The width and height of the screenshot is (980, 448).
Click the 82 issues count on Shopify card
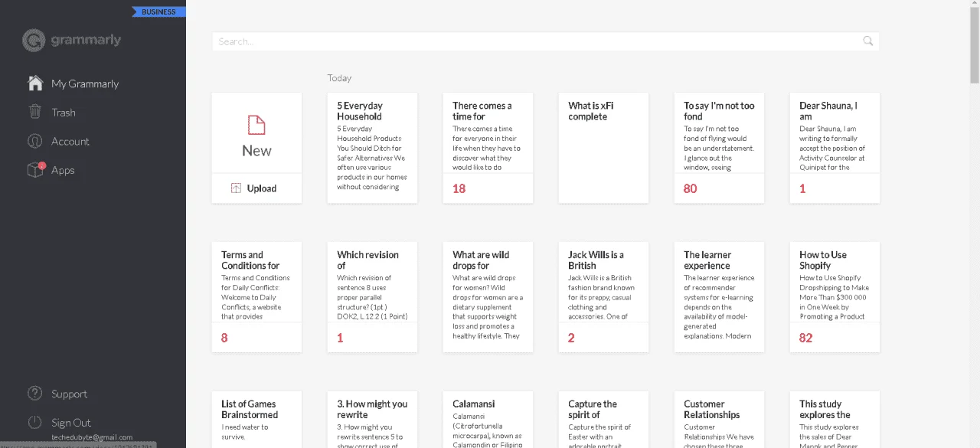(806, 338)
